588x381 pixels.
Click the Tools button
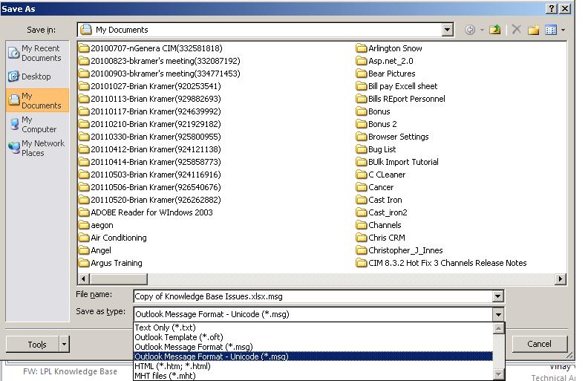[x=37, y=344]
